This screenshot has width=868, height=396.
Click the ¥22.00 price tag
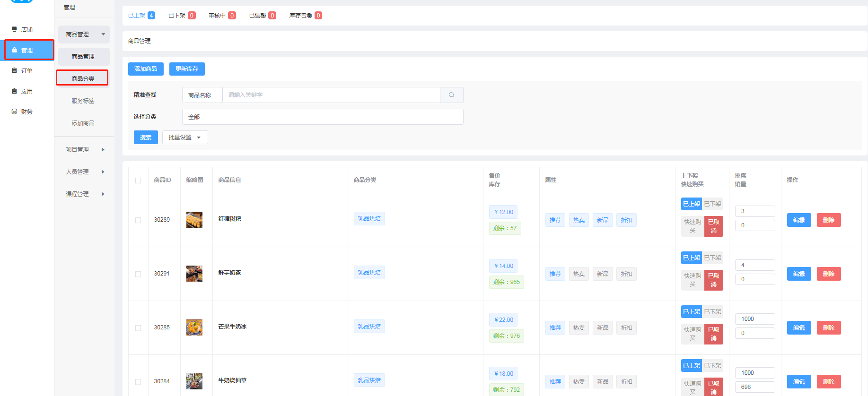(503, 320)
